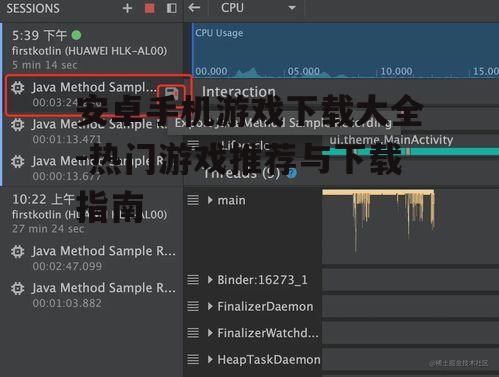This screenshot has height=377, width=499.
Task: Open the CPU profiler dropdown
Action: point(258,8)
